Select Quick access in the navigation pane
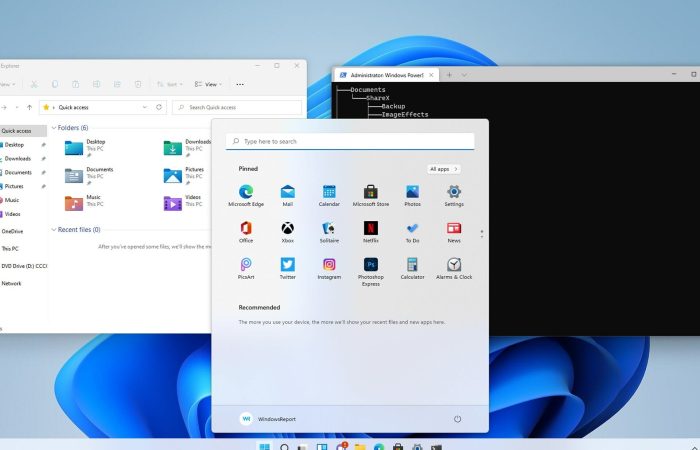The width and height of the screenshot is (700, 450). tap(22, 131)
